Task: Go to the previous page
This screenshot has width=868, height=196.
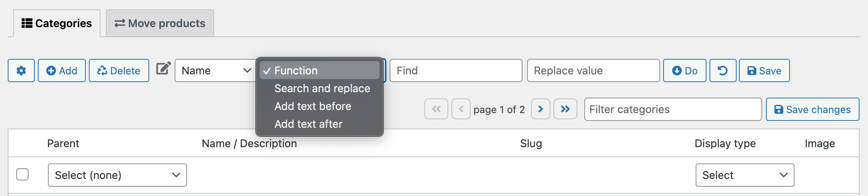Action: point(461,109)
